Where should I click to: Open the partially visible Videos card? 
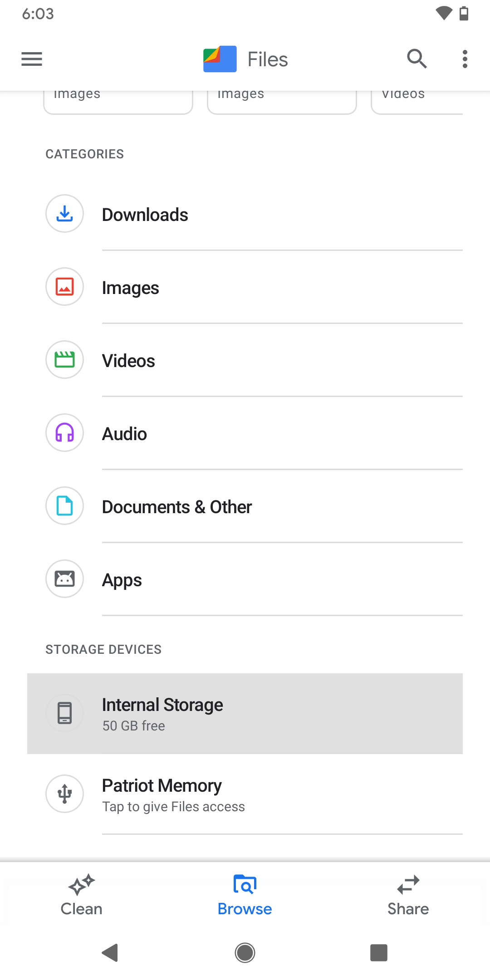416,101
